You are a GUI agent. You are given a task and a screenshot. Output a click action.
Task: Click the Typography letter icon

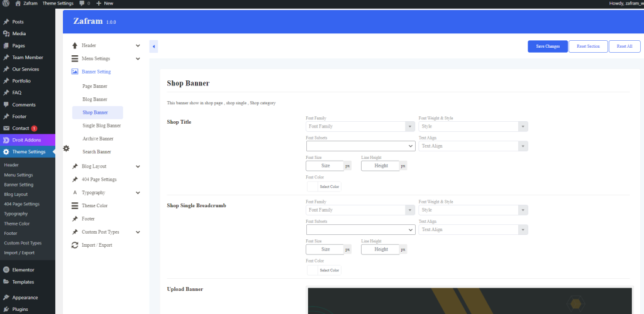pyautogui.click(x=75, y=192)
